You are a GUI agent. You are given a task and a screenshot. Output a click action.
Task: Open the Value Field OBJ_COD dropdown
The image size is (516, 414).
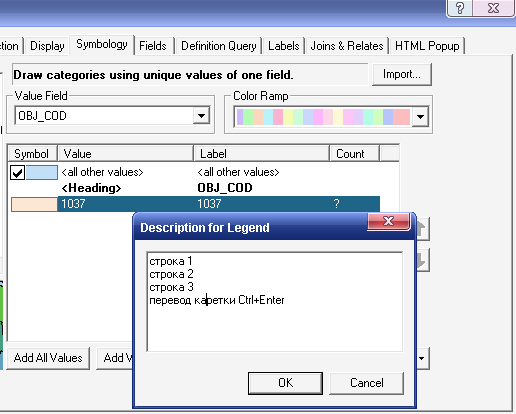(x=201, y=116)
